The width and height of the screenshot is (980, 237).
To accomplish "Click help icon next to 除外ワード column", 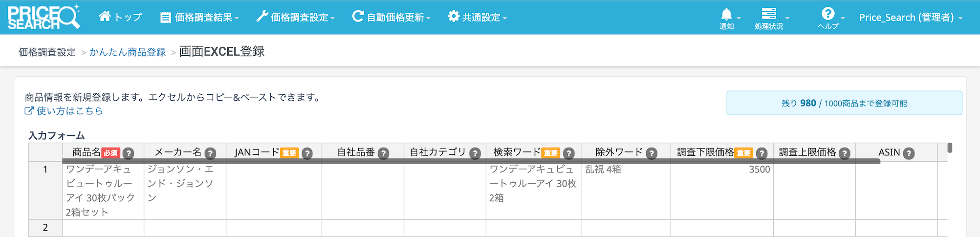I will click(651, 153).
